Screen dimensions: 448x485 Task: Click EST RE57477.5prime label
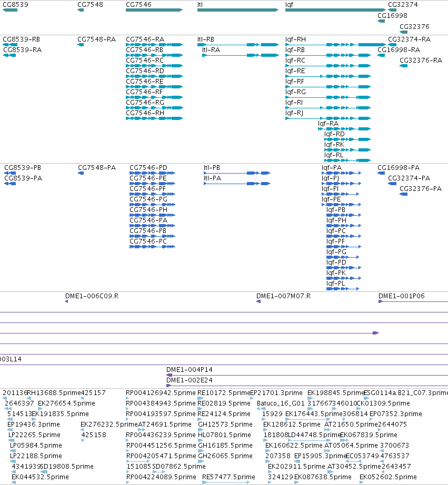pyautogui.click(x=228, y=477)
